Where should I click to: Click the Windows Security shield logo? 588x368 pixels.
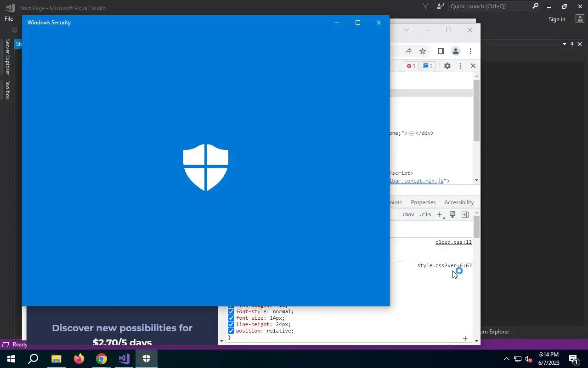[x=206, y=167]
